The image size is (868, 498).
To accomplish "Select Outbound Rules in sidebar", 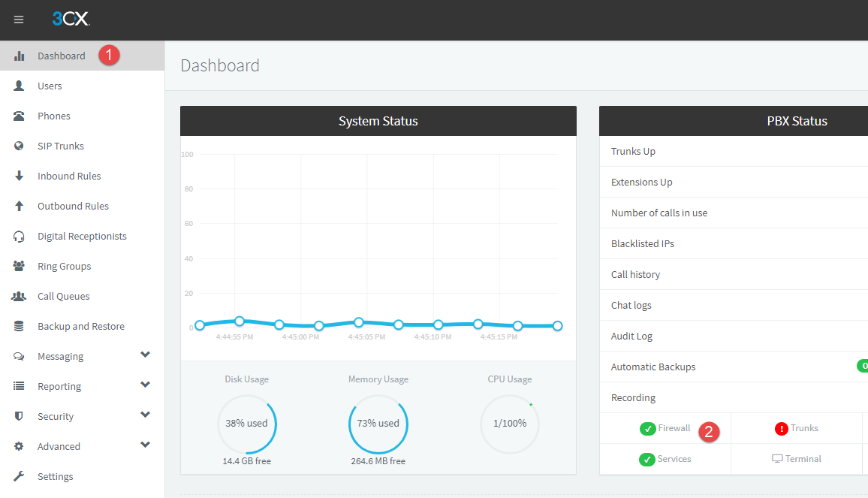I will (82, 206).
